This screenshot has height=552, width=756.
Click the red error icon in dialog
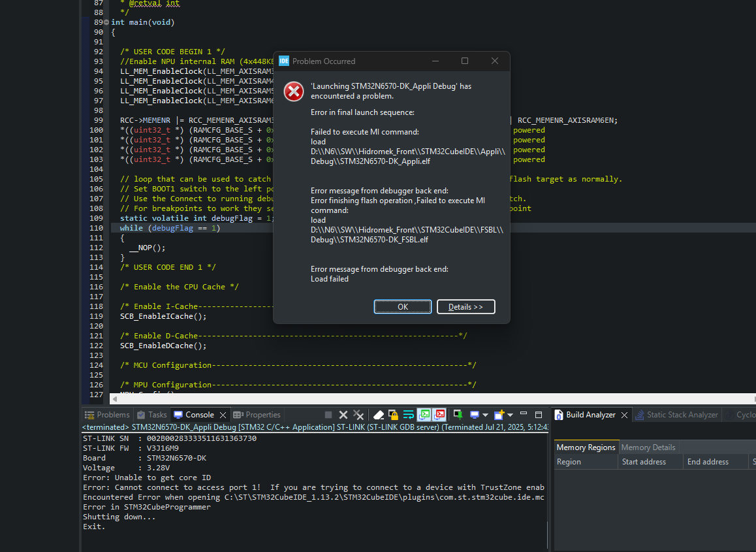pos(294,91)
